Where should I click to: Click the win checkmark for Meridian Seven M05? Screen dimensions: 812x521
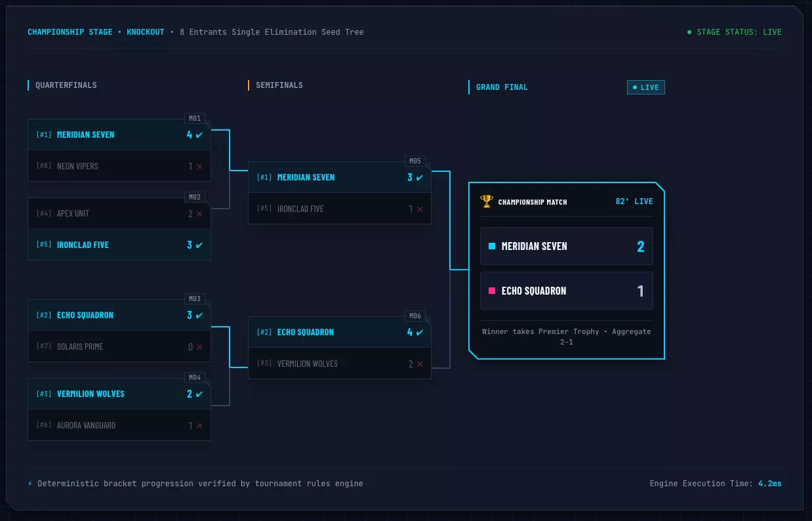coord(420,177)
